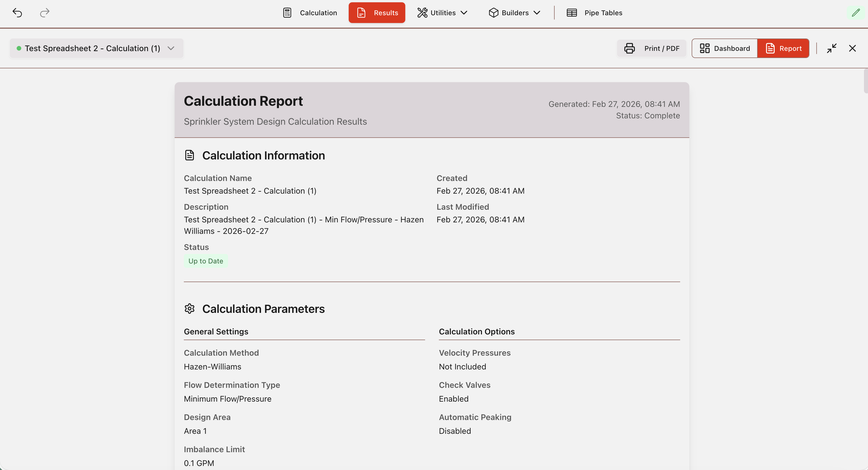Expand the calculation selector chevron

[171, 48]
